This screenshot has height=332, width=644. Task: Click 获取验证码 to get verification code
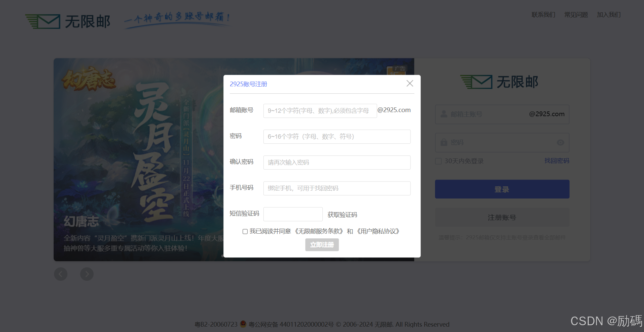342,215
